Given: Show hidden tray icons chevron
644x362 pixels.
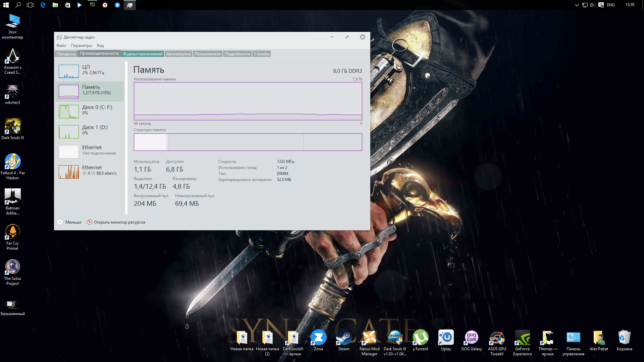Looking at the screenshot, I should click(x=577, y=5).
